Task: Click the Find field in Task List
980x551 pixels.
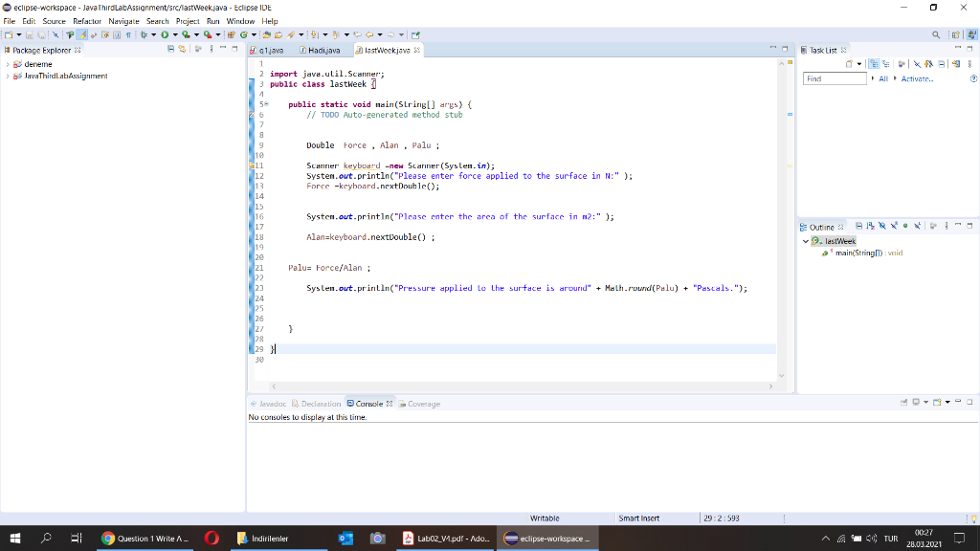Action: pos(835,78)
